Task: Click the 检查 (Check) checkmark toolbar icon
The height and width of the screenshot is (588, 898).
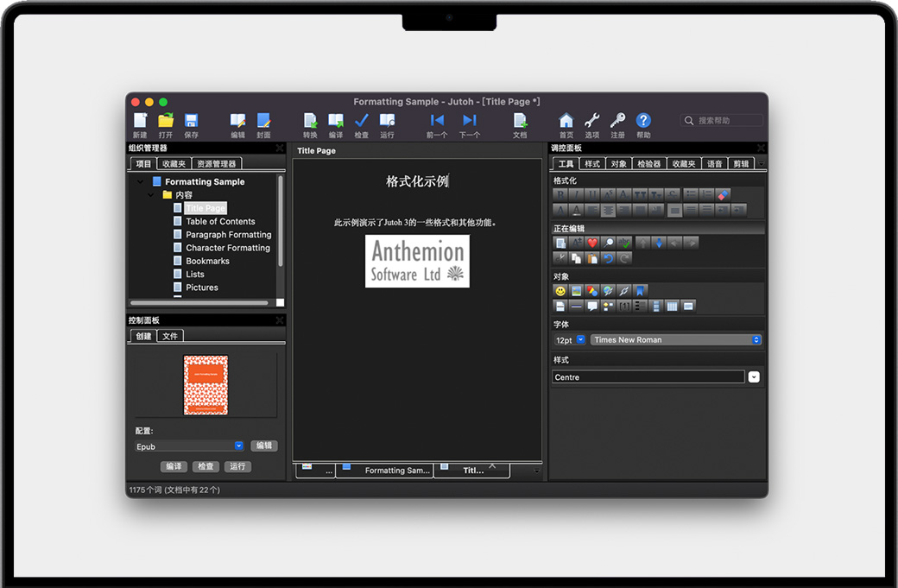Action: coord(362,122)
